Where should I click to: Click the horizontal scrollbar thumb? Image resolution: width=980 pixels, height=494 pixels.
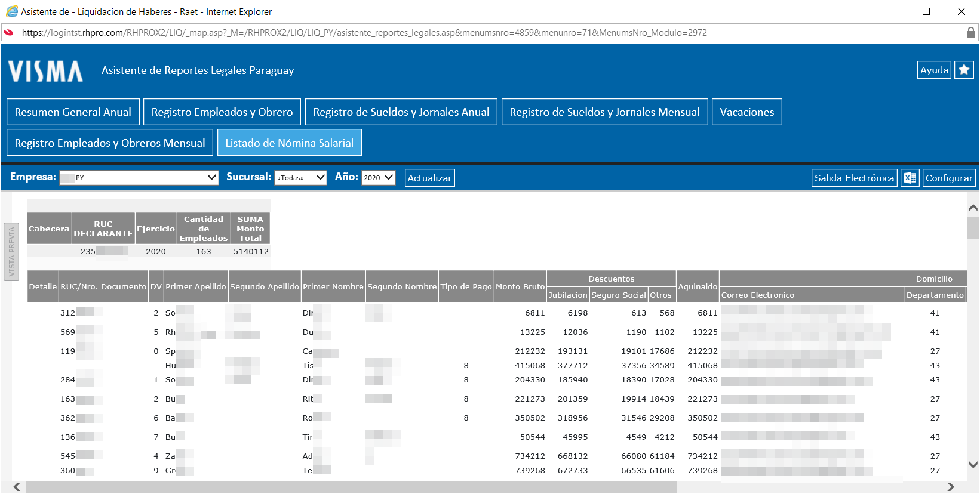(x=352, y=487)
